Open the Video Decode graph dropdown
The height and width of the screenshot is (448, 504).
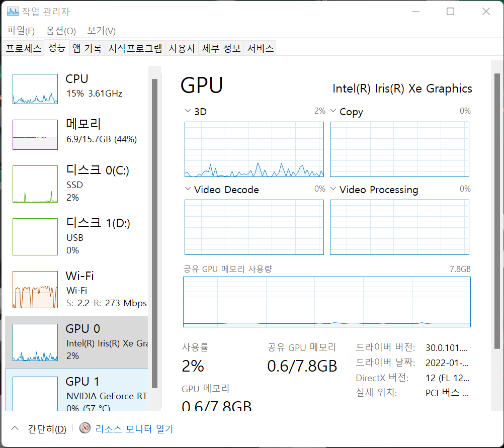click(x=188, y=189)
